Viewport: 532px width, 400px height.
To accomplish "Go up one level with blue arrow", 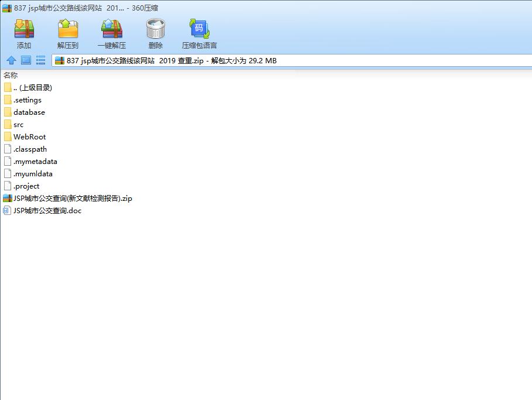I will coord(11,60).
